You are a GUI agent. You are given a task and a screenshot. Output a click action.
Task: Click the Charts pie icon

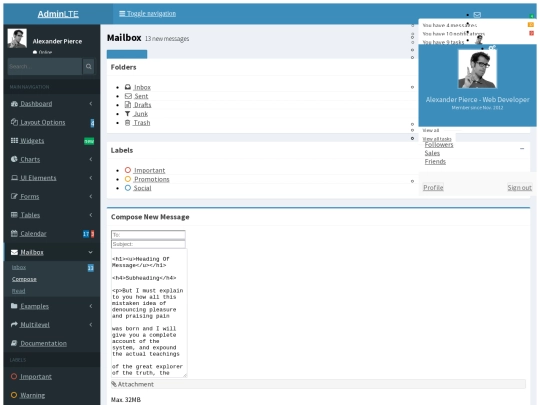pyautogui.click(x=14, y=159)
